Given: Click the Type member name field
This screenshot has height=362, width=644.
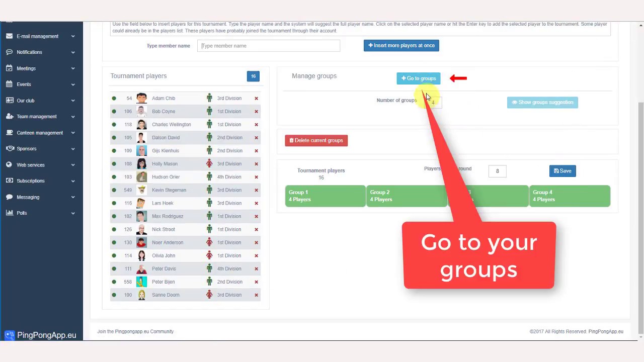Looking at the screenshot, I should tap(269, 46).
